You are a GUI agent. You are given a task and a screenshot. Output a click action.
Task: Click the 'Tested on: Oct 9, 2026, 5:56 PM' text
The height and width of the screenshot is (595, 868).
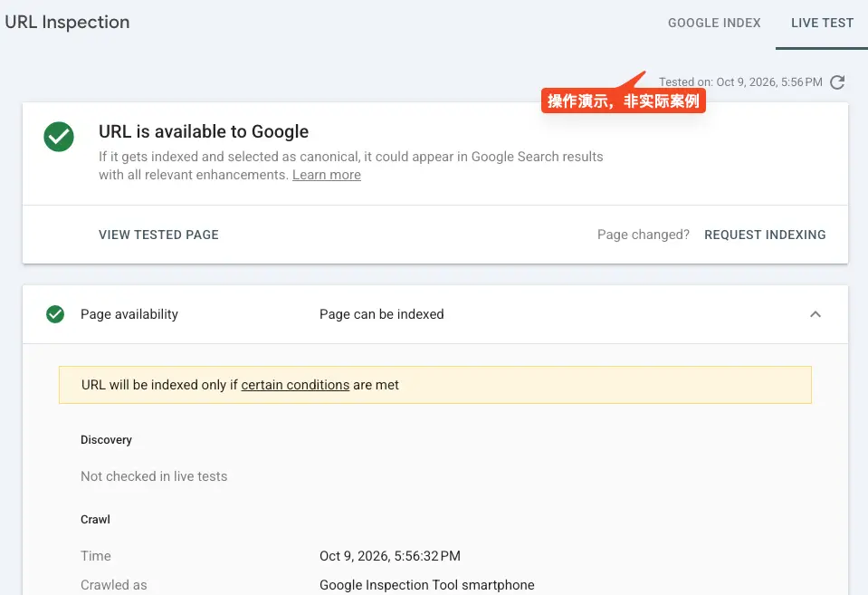click(740, 82)
